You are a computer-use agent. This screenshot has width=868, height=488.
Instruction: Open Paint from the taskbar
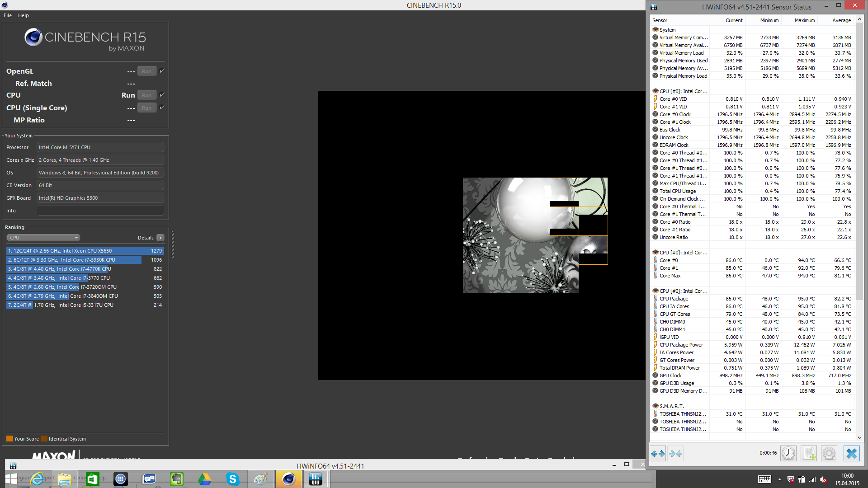(x=260, y=479)
